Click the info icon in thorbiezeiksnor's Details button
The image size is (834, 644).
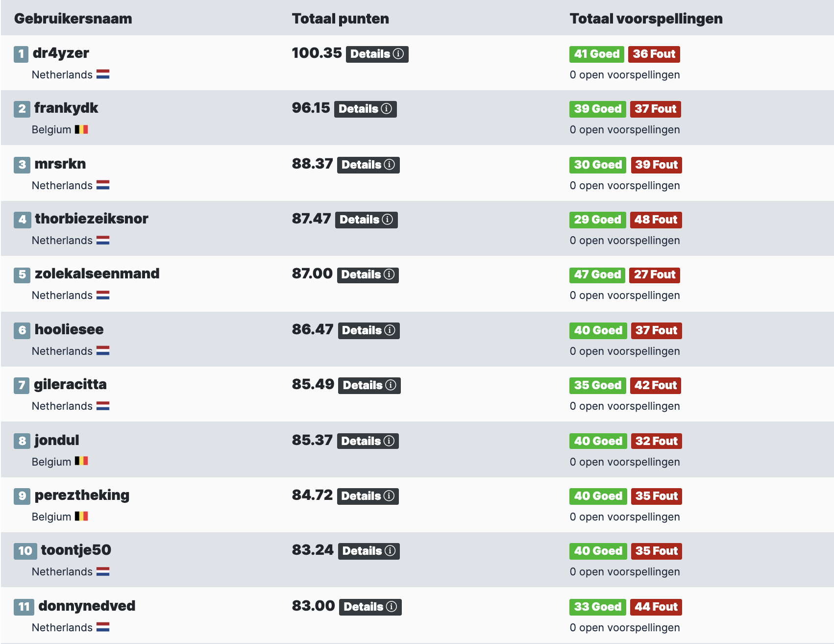pos(388,220)
